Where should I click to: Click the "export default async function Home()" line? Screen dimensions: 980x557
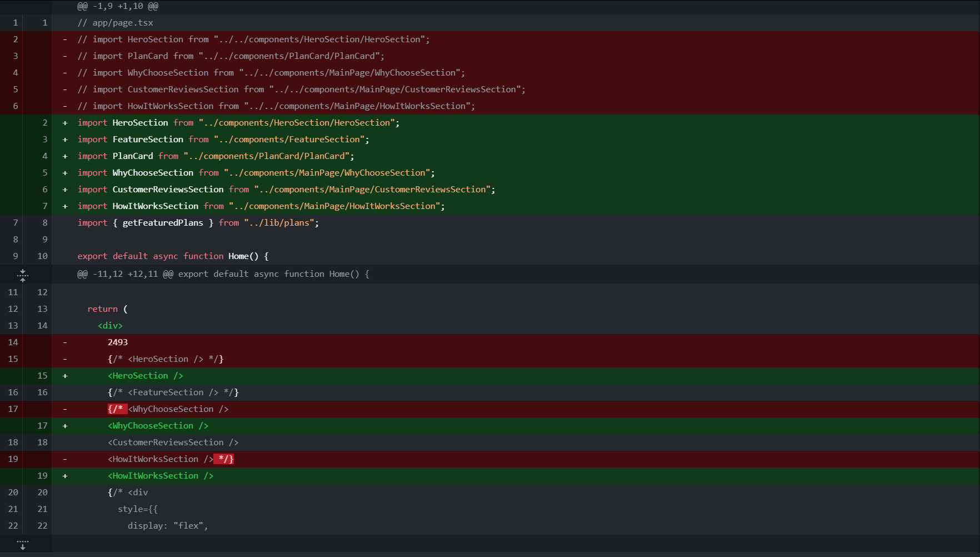click(173, 256)
